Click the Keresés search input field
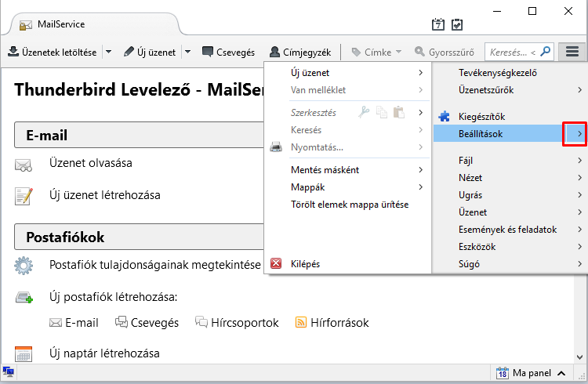 click(x=510, y=53)
